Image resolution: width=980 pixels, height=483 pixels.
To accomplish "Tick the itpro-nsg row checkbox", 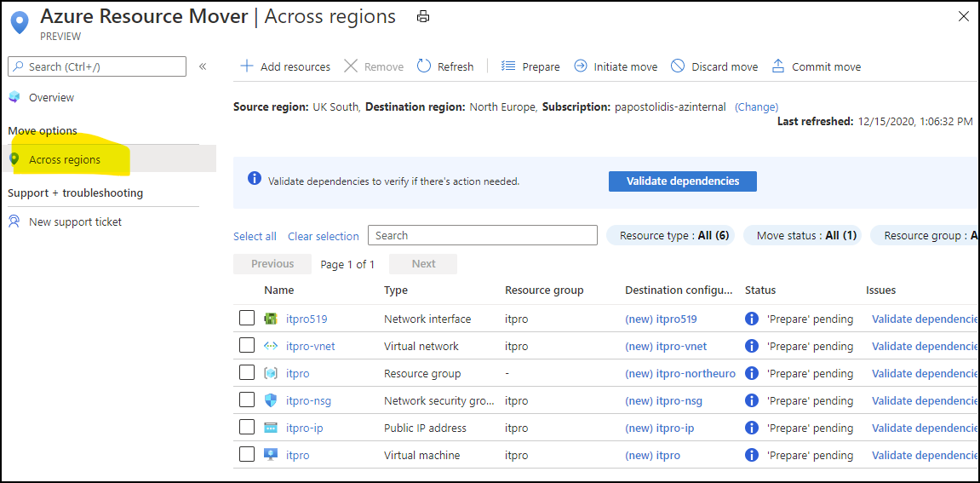I will (247, 400).
